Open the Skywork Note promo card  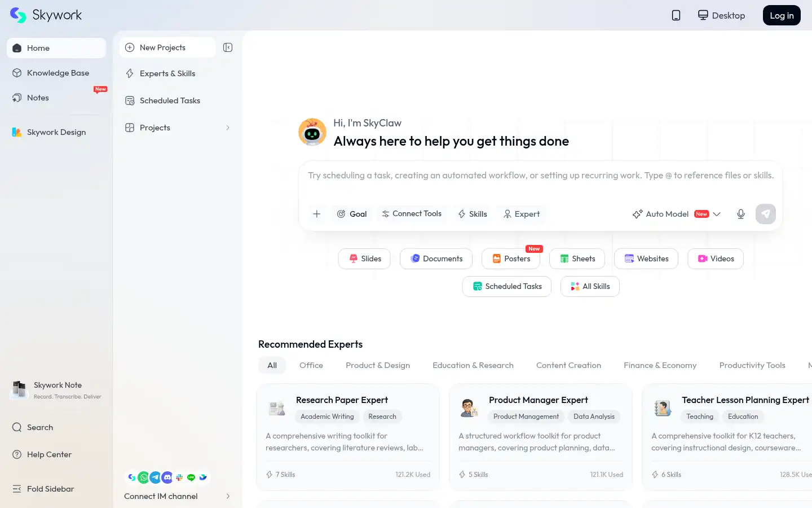click(56, 390)
